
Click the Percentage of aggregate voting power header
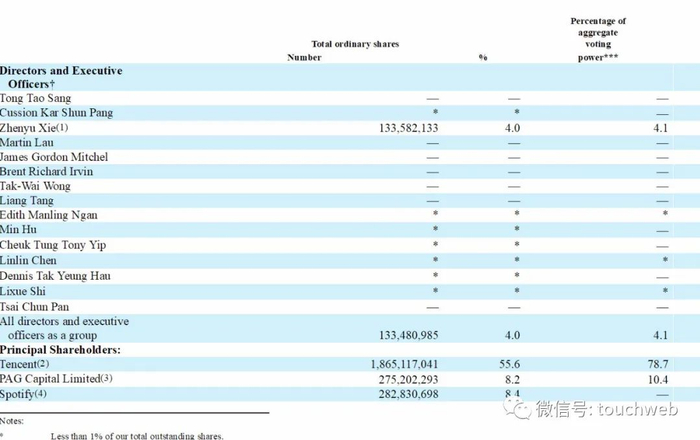click(x=598, y=39)
